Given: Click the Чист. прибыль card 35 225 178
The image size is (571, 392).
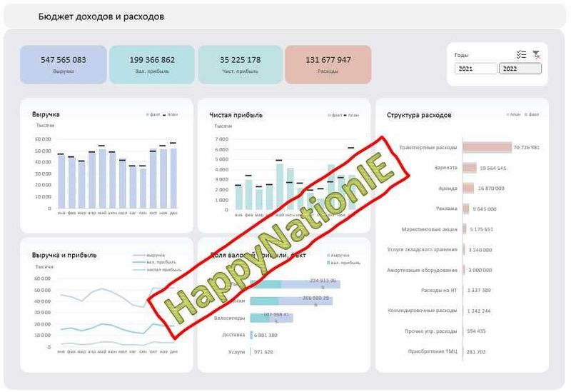Looking at the screenshot, I should 241,64.
